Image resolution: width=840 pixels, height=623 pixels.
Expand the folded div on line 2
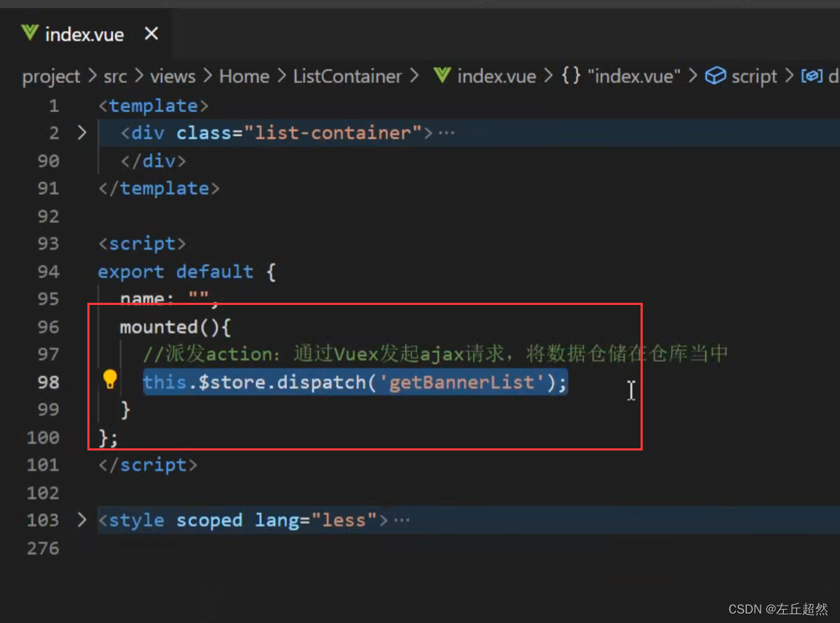coord(82,132)
